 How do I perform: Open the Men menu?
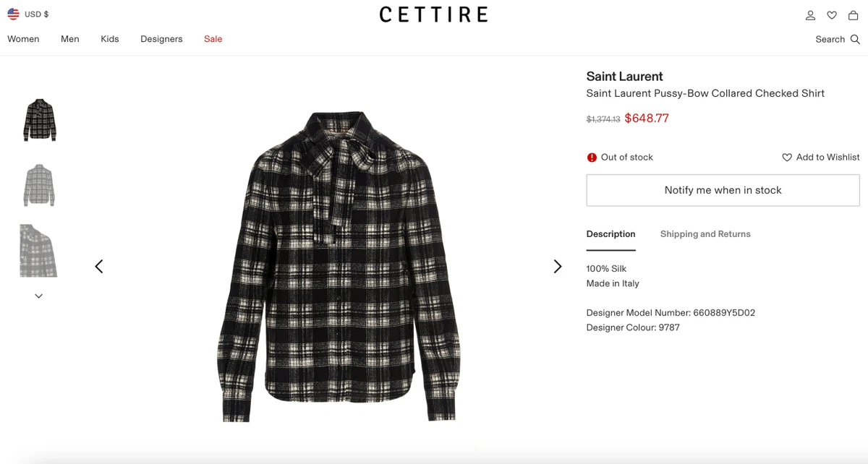70,39
